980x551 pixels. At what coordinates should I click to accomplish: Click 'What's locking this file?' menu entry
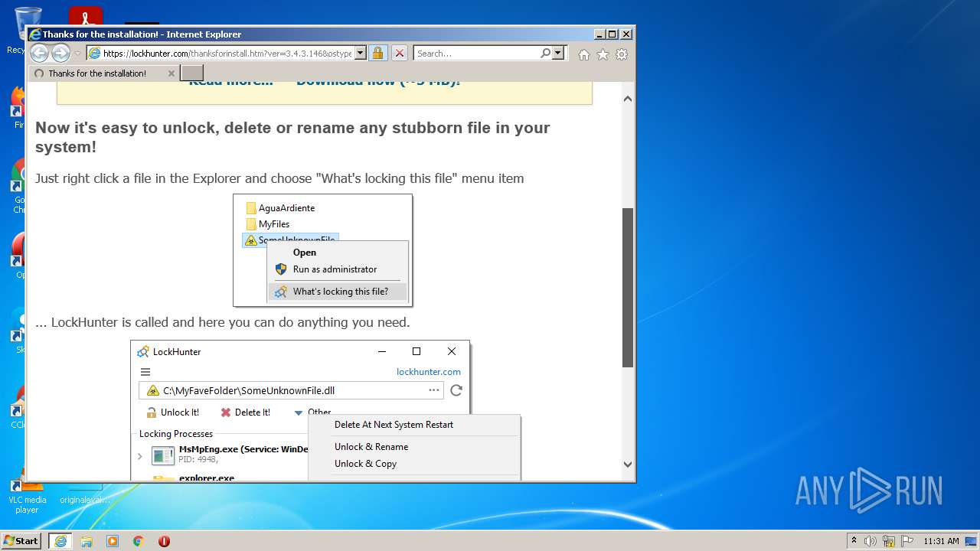coord(338,292)
